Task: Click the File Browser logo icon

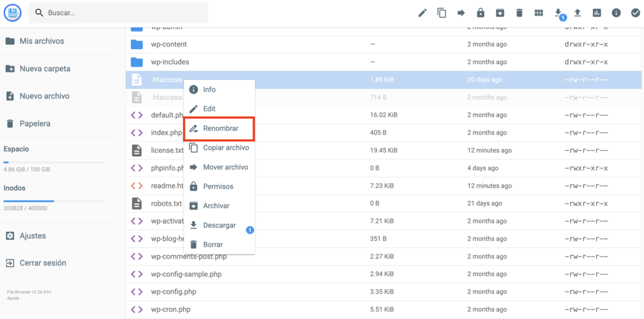Action: (x=13, y=13)
